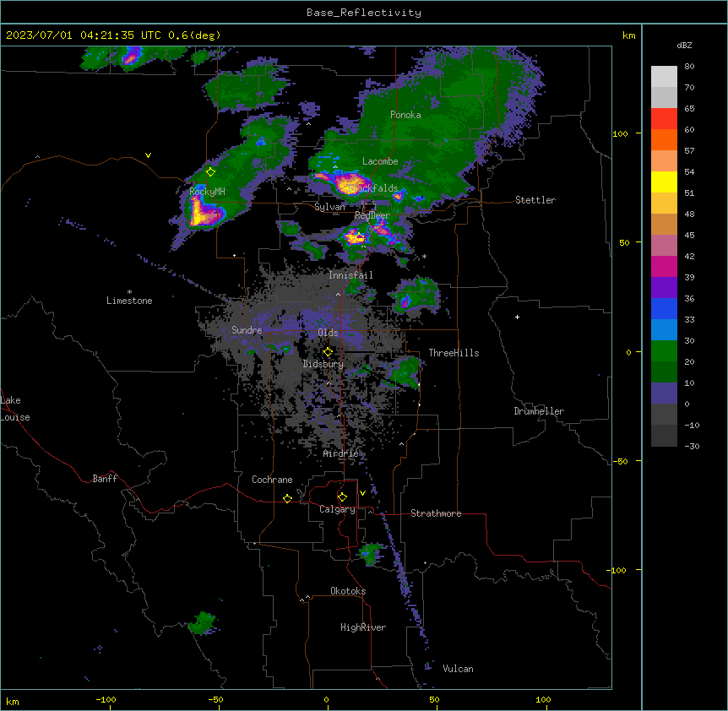The width and height of the screenshot is (728, 711).
Task: Pick the royal blue 33-36 dBZ legend swatch
Action: tap(664, 308)
